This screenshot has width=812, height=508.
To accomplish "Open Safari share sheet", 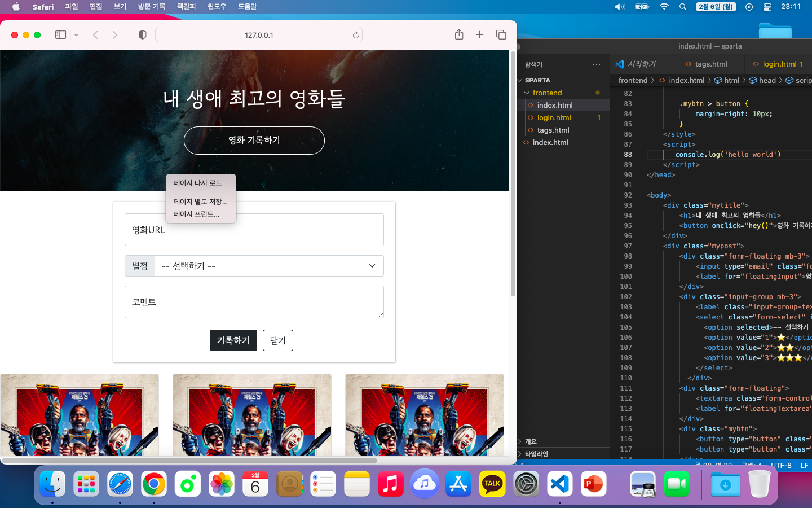I will click(459, 34).
